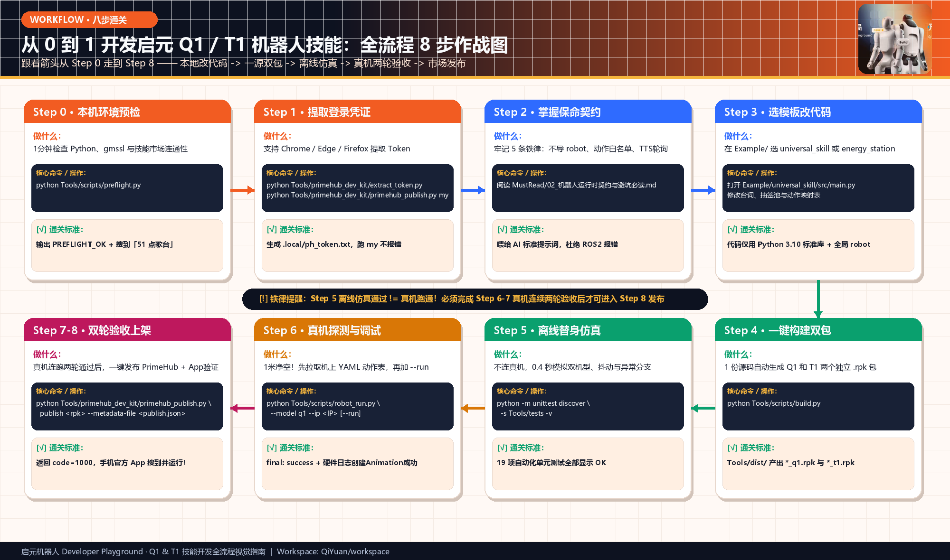
Task: Click the Tools/scripts/build.py command
Action: 774,403
